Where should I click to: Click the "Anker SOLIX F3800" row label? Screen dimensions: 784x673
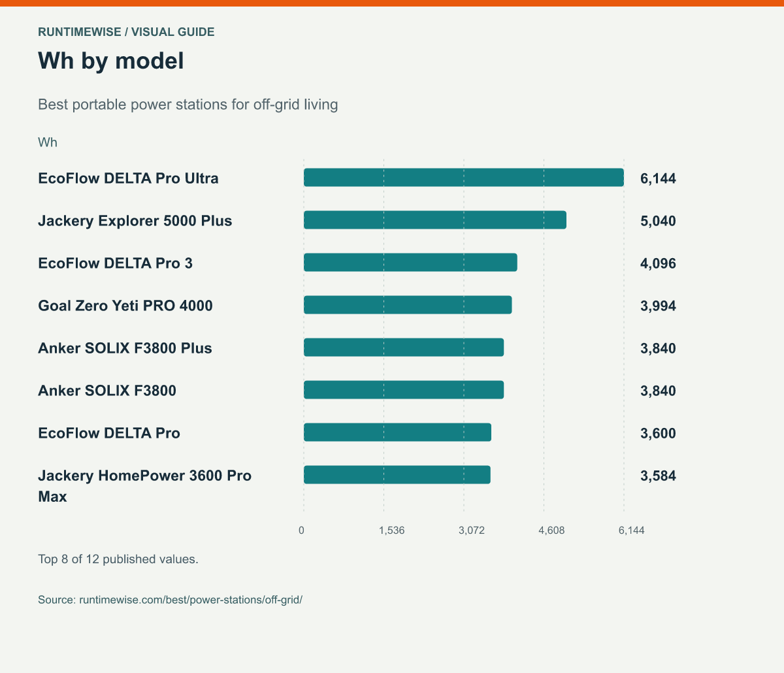[107, 391]
